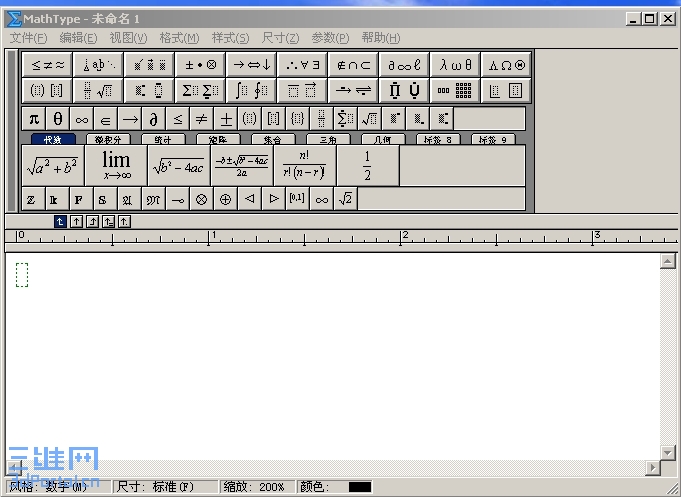Open the product and set templates palette
Viewport: 681px width, 497px height.
pyautogui.click(x=404, y=90)
